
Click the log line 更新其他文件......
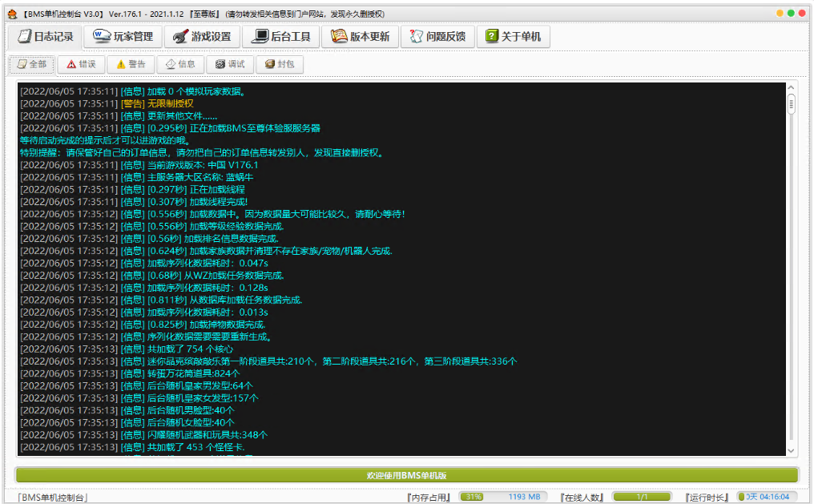(119, 115)
